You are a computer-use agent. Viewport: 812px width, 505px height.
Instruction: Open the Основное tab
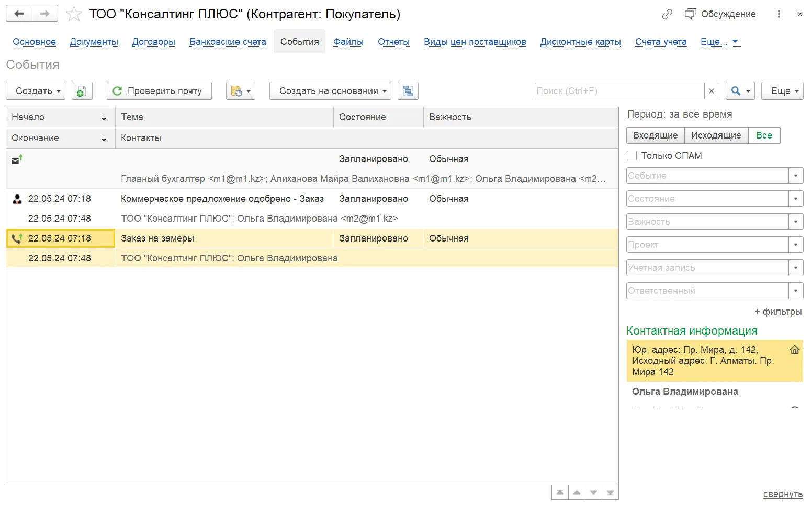point(34,42)
